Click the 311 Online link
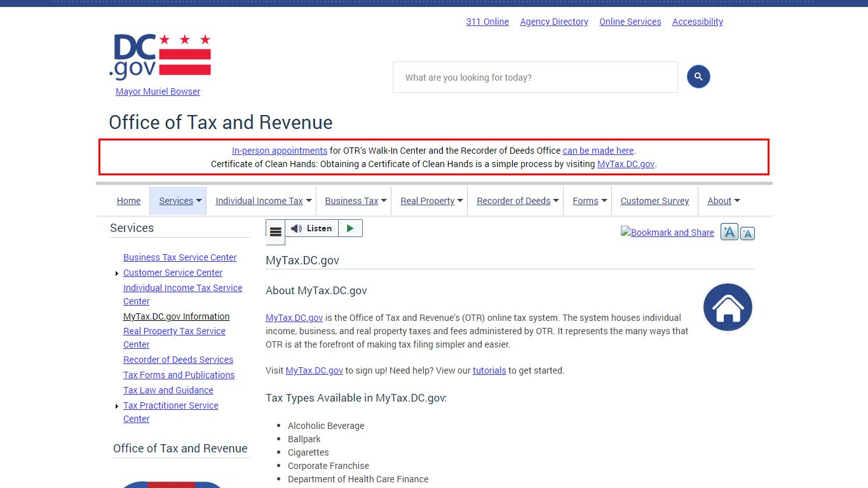The height and width of the screenshot is (488, 868). [487, 22]
